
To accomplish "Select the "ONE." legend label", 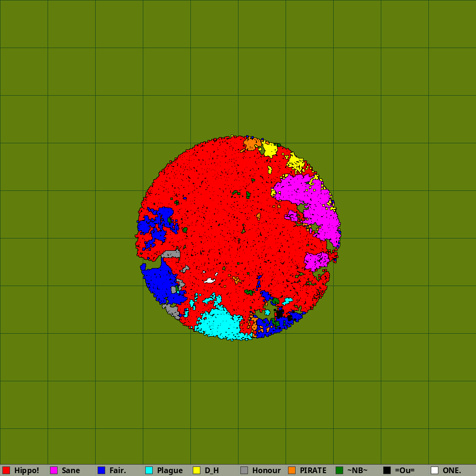I will click(x=452, y=471).
